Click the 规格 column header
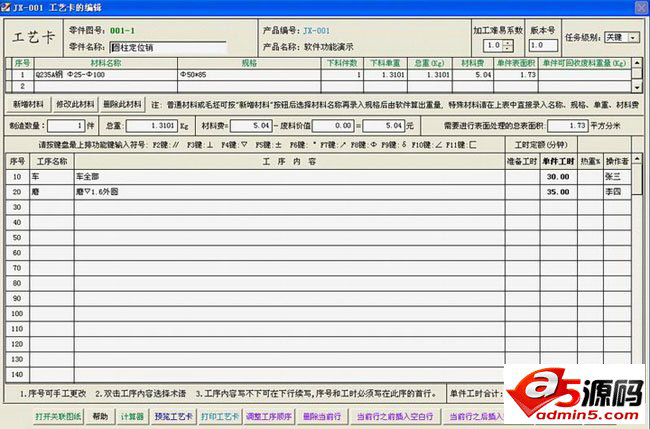The height and width of the screenshot is (429, 650). (249, 63)
